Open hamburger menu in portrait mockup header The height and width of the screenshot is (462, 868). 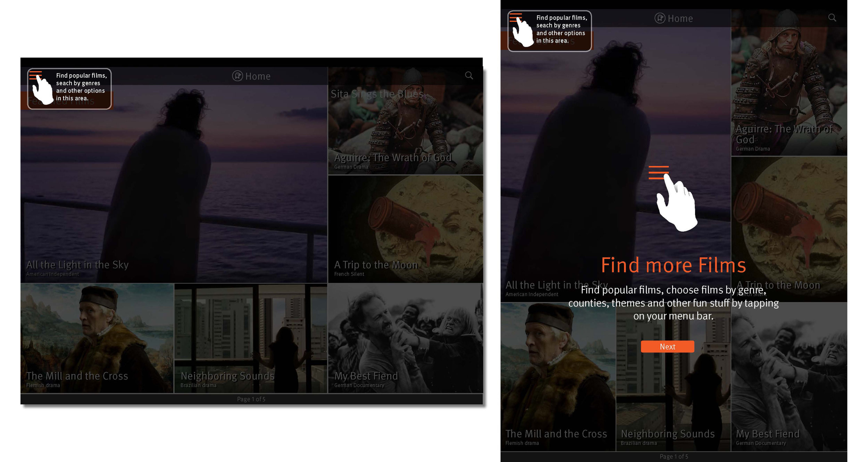coord(516,18)
